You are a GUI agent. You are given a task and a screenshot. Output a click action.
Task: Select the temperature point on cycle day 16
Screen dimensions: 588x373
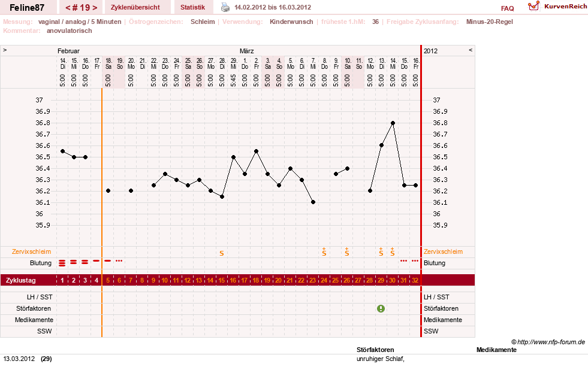tap(233, 157)
